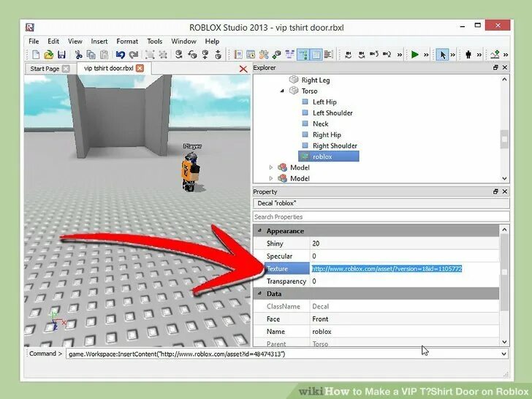Viewport: 532px width, 399px height.
Task: Select Right Leg in the Explorer
Action: (x=316, y=80)
